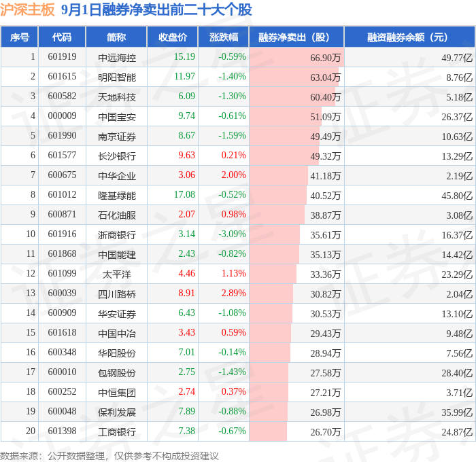
Task: Click the 涨跌幅 column header
Action: [x=224, y=37]
